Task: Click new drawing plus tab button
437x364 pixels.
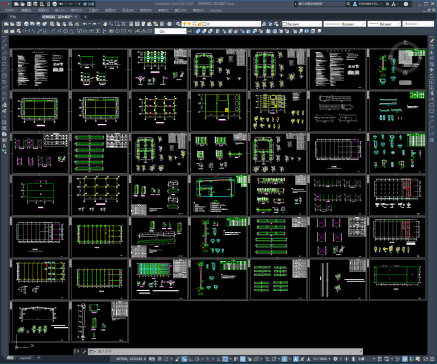Action: 85,16
